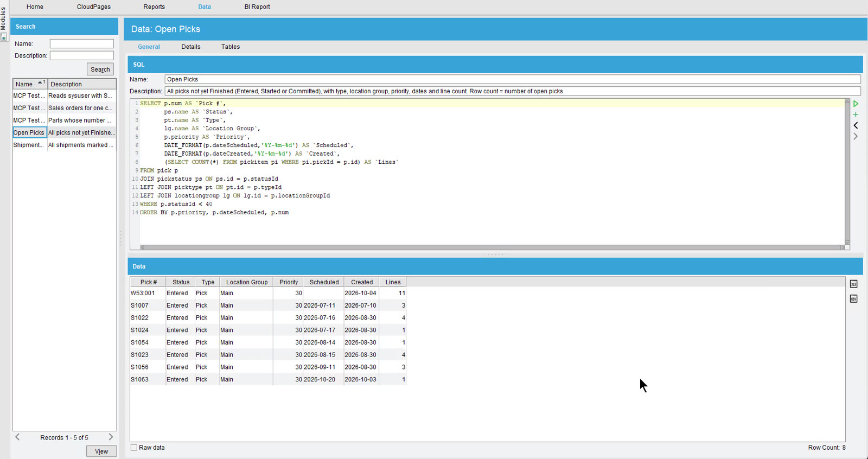Open the BI Report menu

pyautogui.click(x=257, y=7)
